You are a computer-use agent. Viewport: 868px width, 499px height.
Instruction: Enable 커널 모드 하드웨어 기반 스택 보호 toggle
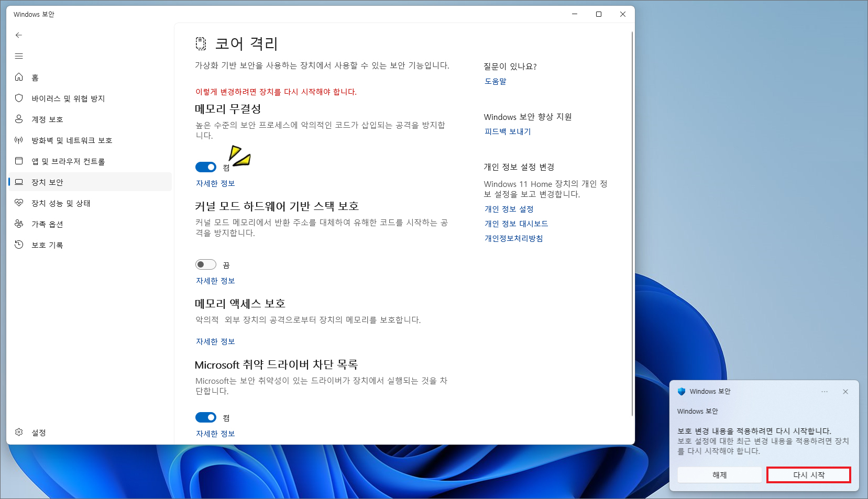tap(206, 264)
